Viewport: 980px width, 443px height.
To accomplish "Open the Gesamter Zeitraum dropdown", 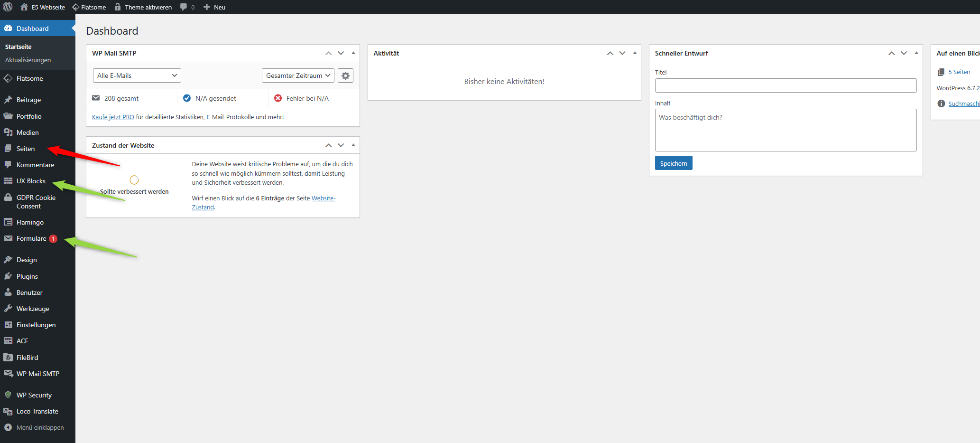I will 298,75.
